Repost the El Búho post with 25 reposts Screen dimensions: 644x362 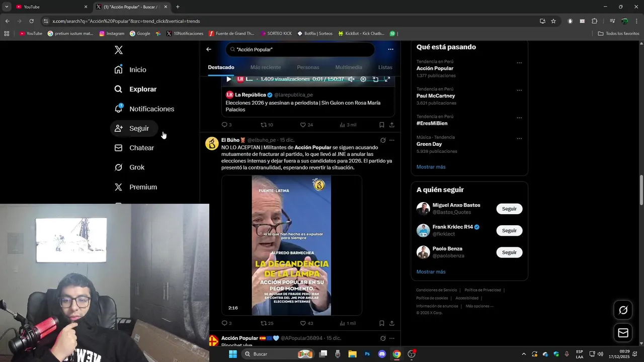(x=267, y=323)
